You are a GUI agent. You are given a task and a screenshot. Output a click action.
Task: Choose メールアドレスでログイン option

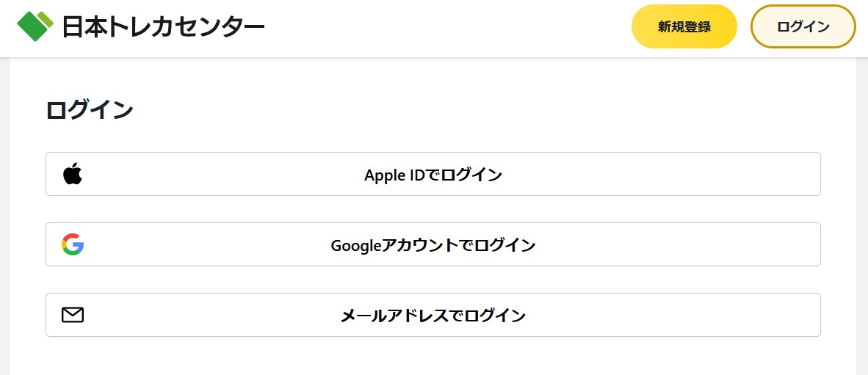coord(433,315)
